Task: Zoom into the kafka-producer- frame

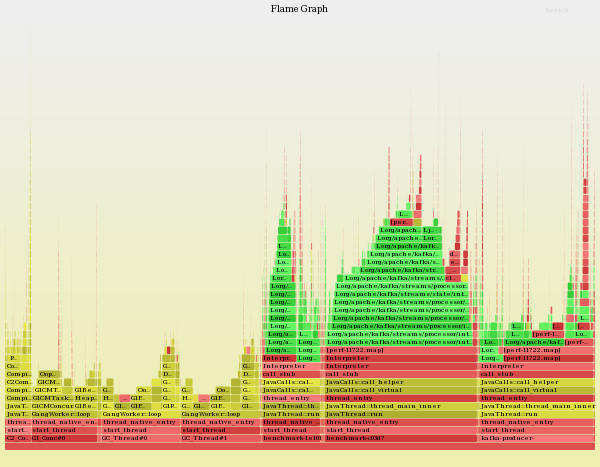Action: [x=536, y=438]
